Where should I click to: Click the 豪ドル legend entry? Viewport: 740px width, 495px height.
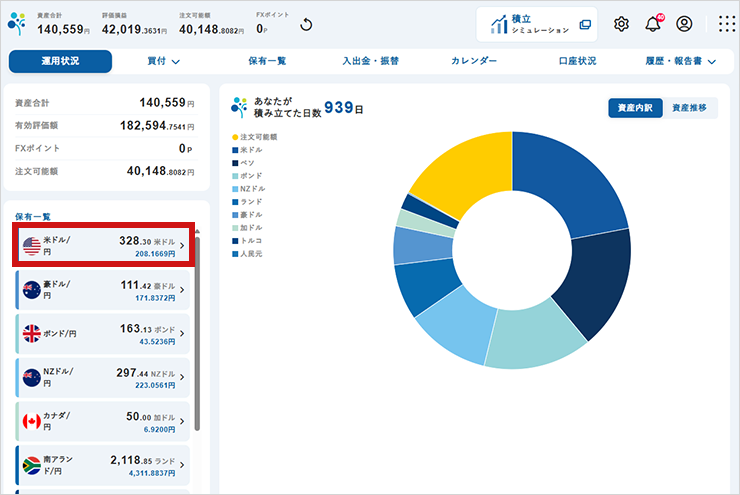(247, 215)
